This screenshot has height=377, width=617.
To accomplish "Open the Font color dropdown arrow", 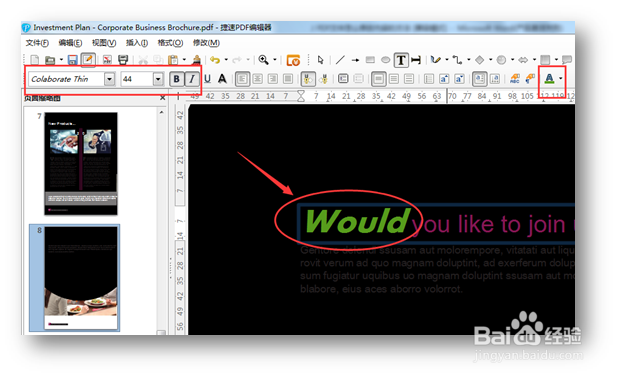I will pyautogui.click(x=560, y=79).
